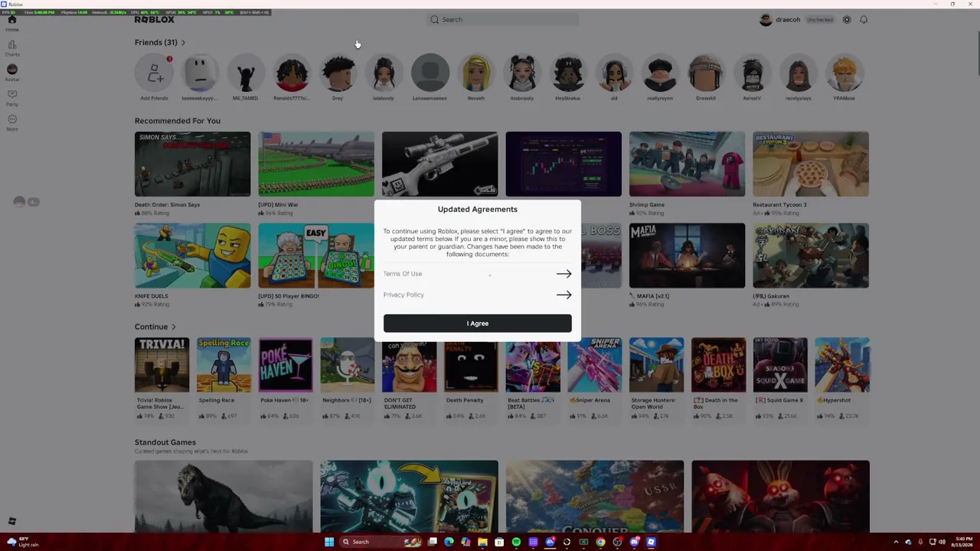
Task: Open friend lalalovely's avatar
Action: pyautogui.click(x=384, y=73)
